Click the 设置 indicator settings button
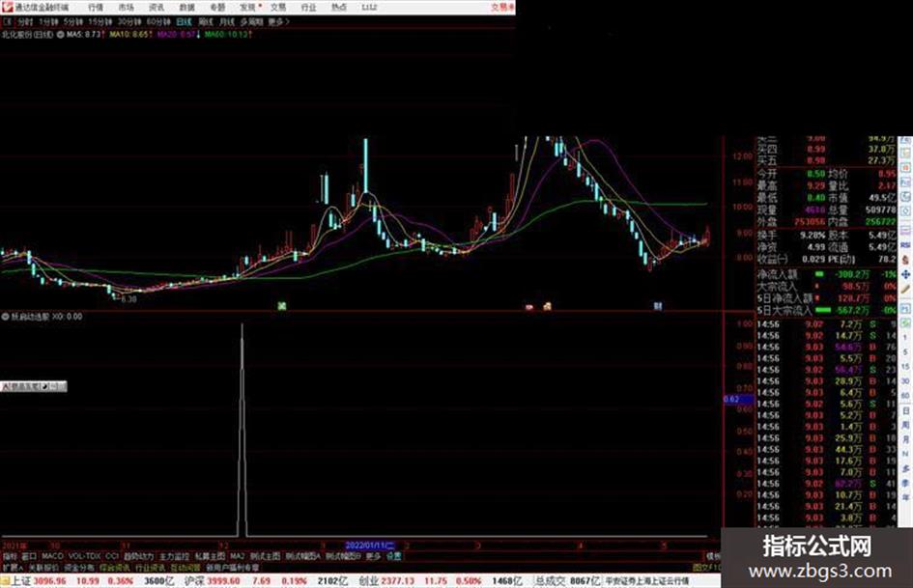Screen dimensions: 913x588 pyautogui.click(x=393, y=556)
